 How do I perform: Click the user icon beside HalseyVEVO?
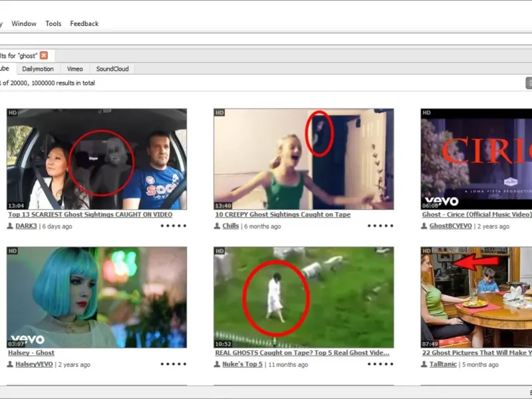coord(10,364)
